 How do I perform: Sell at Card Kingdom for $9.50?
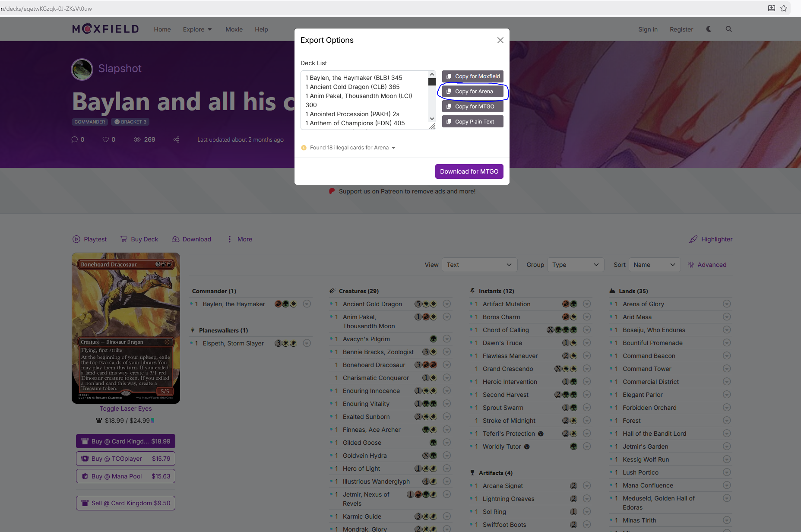click(x=126, y=503)
